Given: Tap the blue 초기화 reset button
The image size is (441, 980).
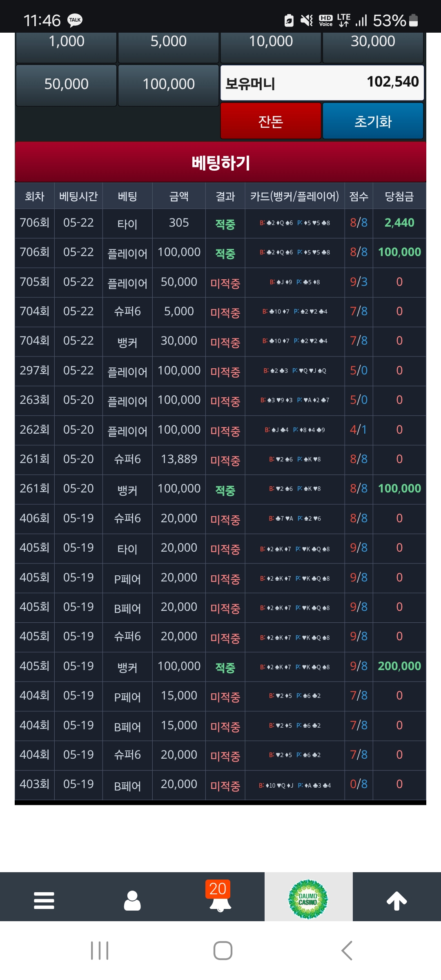Looking at the screenshot, I should coord(373,121).
